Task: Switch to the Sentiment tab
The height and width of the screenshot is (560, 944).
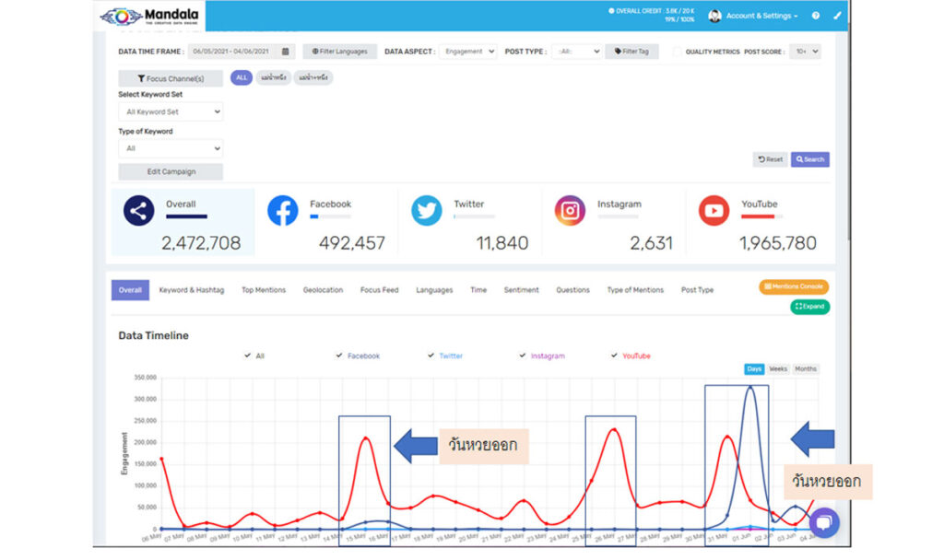Action: (x=521, y=290)
